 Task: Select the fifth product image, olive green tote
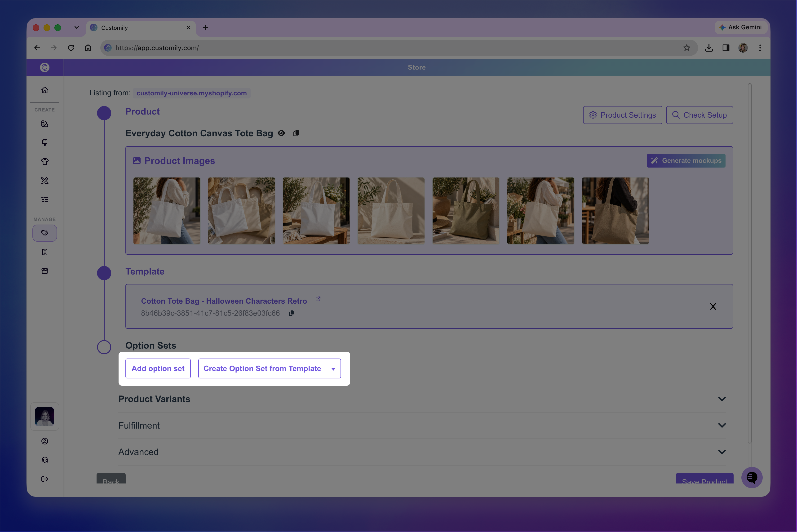(466, 211)
